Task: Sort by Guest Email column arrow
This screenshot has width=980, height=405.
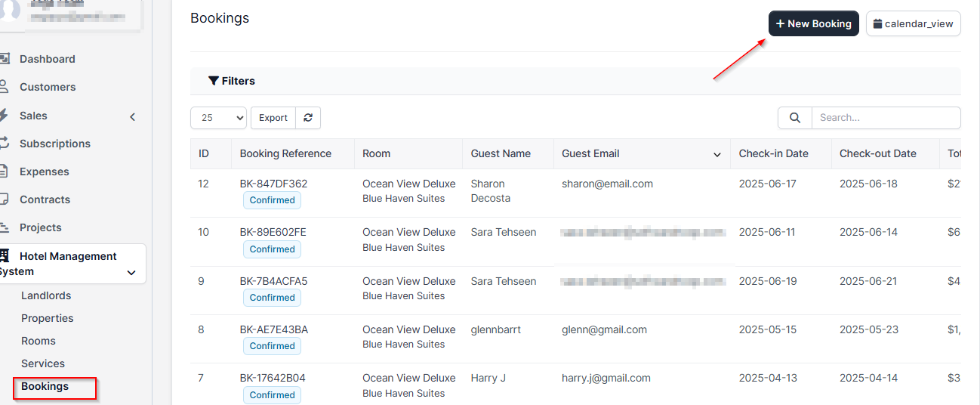Action: coord(717,154)
